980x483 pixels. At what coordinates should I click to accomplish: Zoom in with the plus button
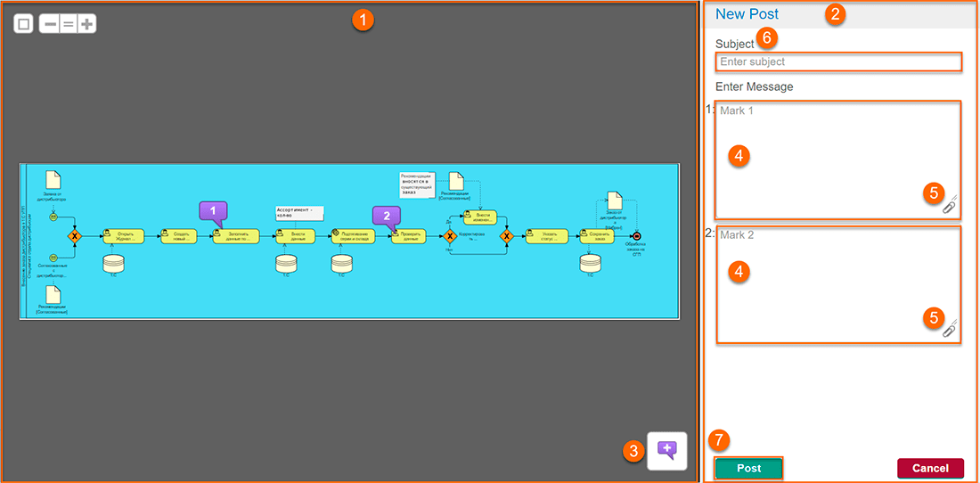pos(86,24)
